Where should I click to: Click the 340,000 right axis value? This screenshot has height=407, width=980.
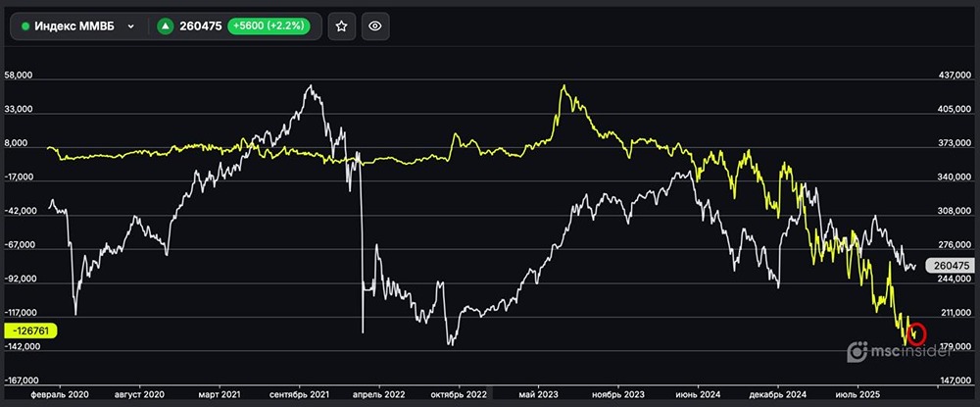point(956,178)
